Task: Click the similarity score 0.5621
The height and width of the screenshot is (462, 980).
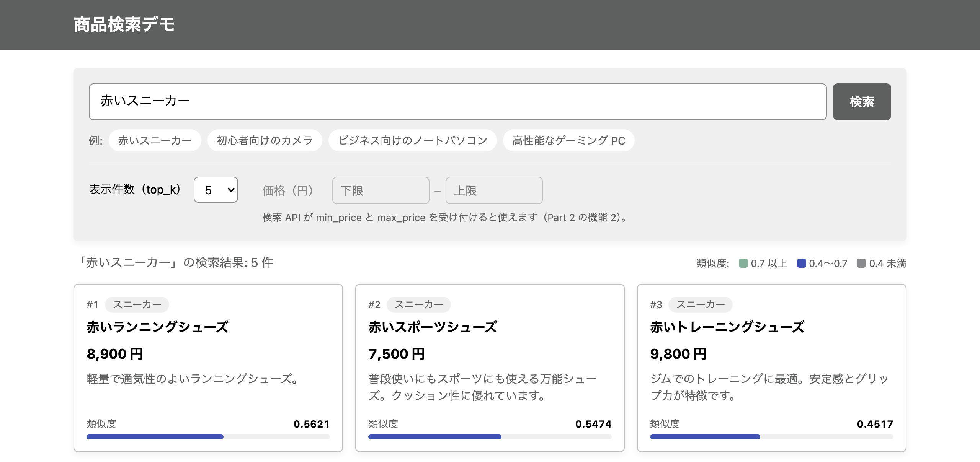Action: [x=312, y=424]
